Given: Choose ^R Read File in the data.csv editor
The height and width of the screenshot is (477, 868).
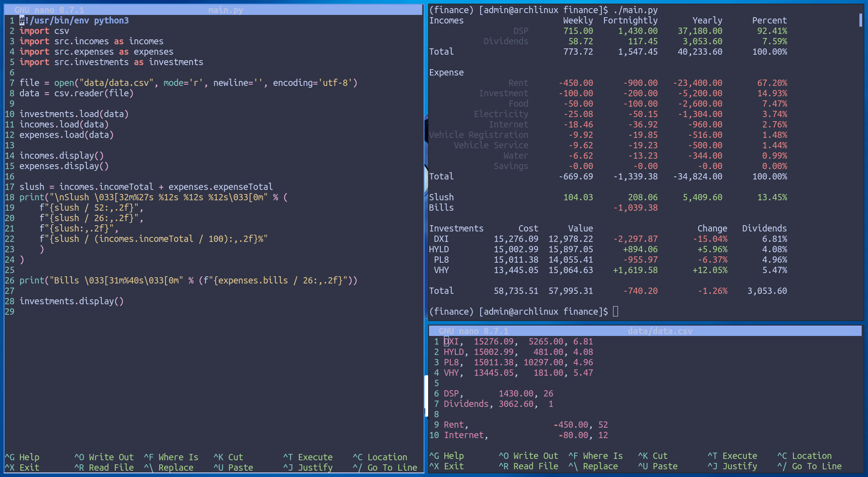Looking at the screenshot, I should pos(528,466).
